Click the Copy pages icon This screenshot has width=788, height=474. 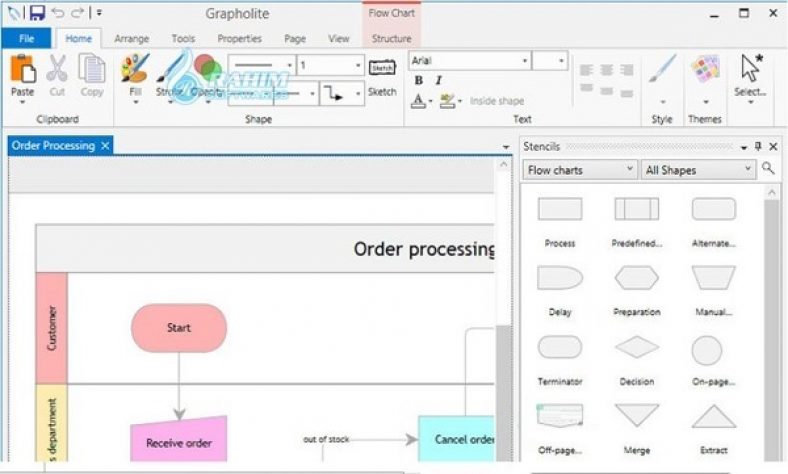click(91, 68)
